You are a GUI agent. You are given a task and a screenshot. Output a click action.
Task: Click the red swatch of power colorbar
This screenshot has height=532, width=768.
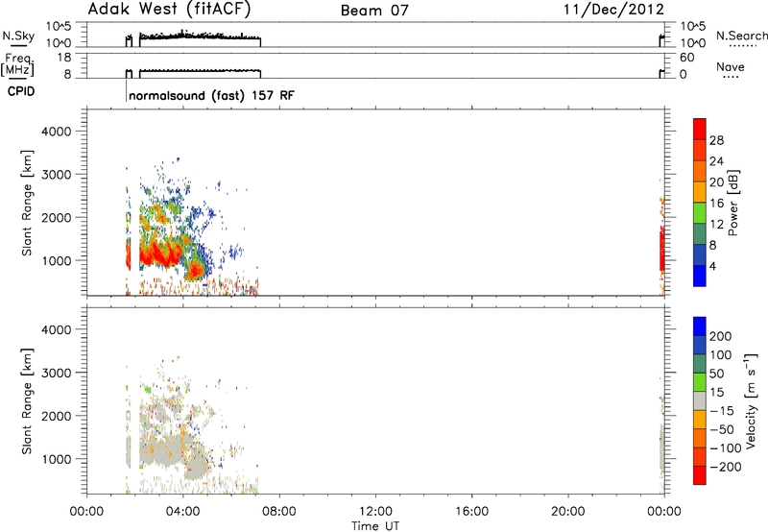[700, 129]
